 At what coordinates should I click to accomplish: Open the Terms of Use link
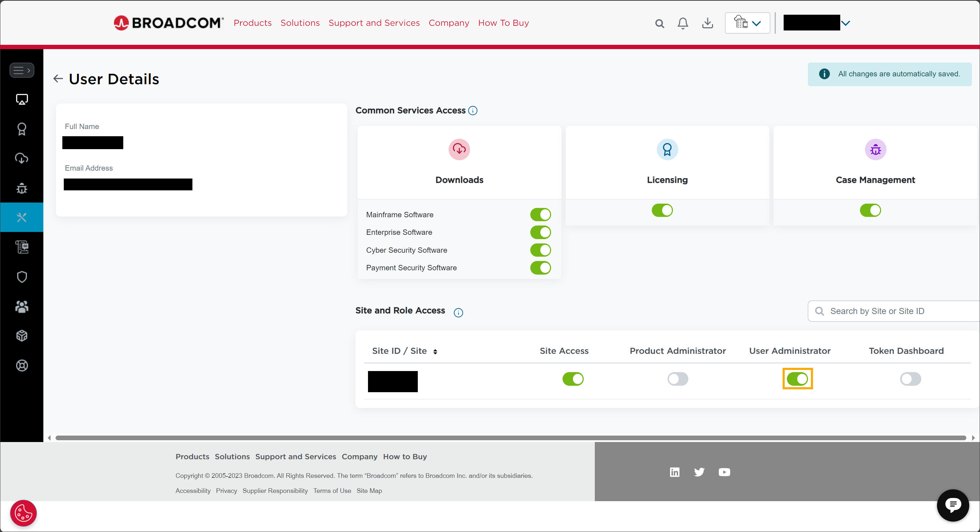(x=332, y=490)
